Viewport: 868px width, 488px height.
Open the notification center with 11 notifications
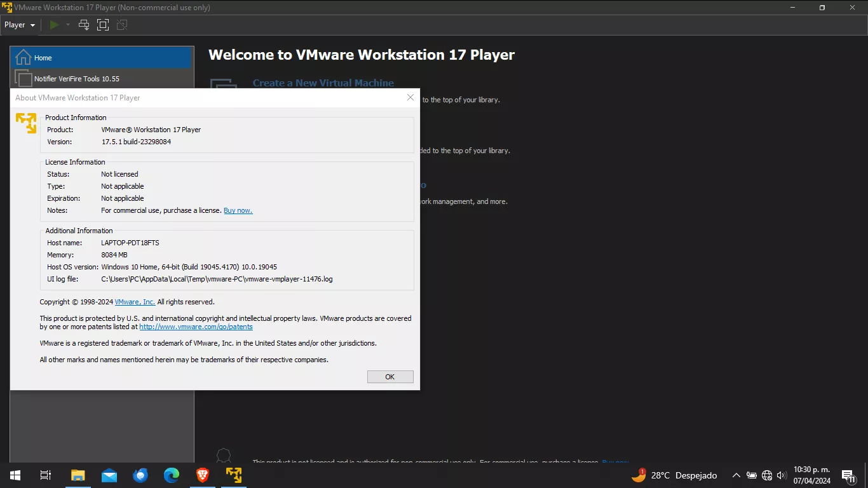click(x=848, y=475)
